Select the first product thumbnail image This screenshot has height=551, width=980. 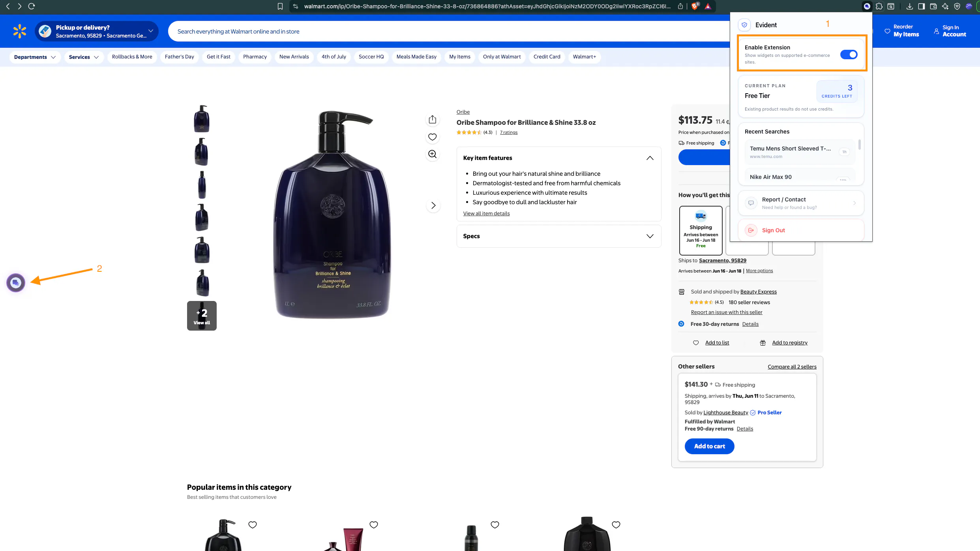(x=202, y=118)
